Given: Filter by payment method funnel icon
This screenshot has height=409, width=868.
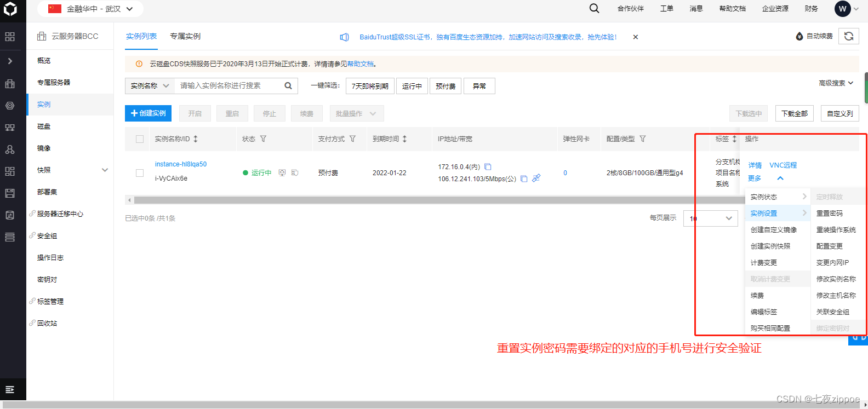Looking at the screenshot, I should [352, 139].
